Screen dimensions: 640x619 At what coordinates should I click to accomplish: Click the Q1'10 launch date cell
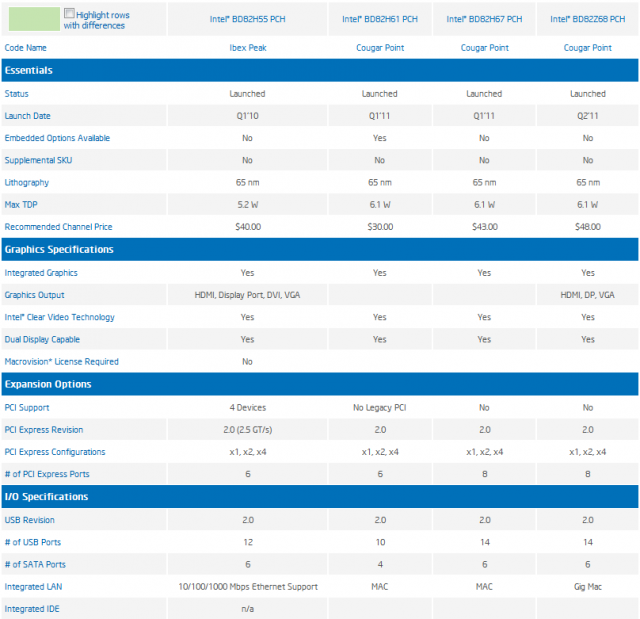[x=247, y=116]
